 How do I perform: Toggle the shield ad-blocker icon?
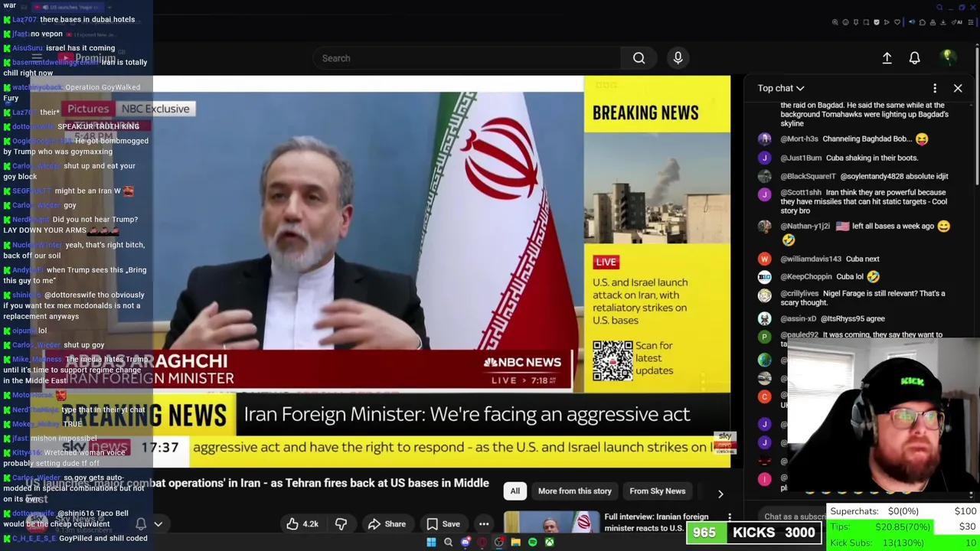click(x=877, y=22)
